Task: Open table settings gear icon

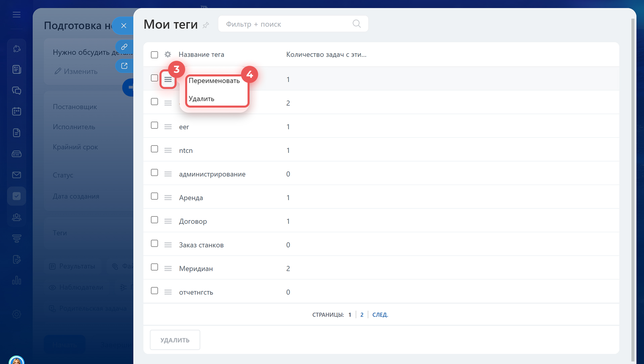Action: 168,54
